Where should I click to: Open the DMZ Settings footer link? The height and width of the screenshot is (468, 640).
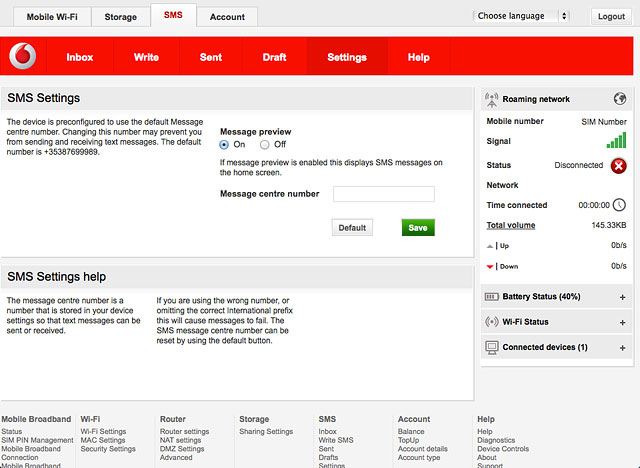[182, 448]
